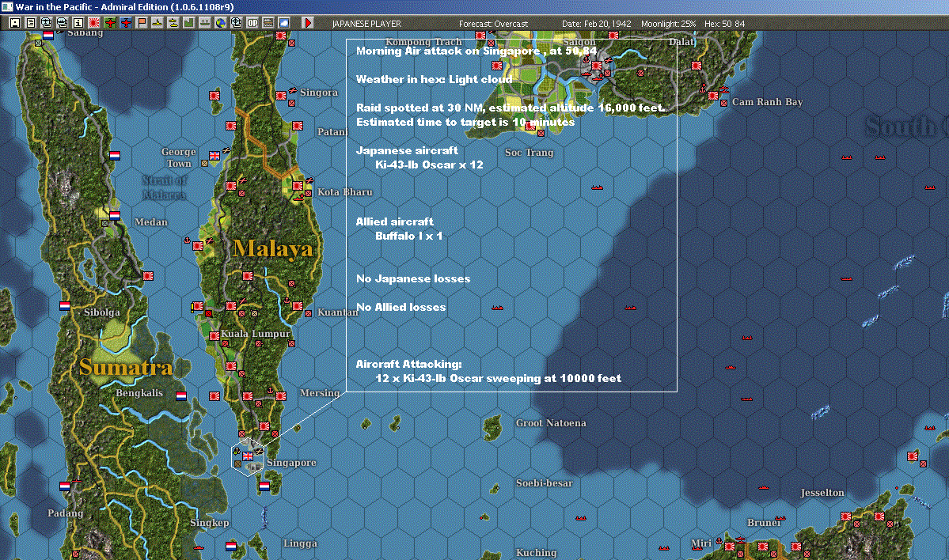Screen dimensions: 949x560
Task: Open the globe toolbar icon
Action: [x=220, y=23]
